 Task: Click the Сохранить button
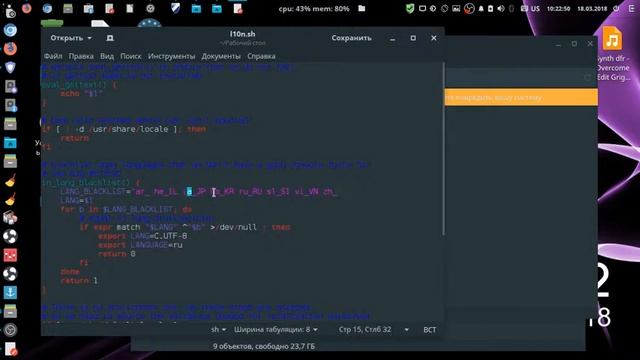click(x=351, y=38)
